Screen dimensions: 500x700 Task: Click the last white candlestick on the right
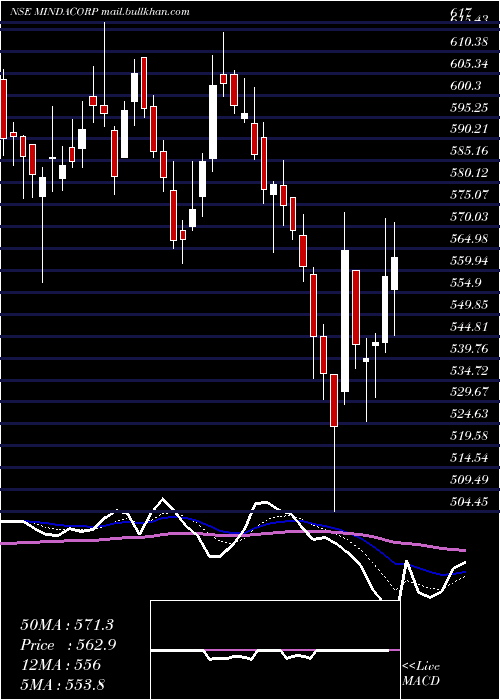click(x=394, y=273)
